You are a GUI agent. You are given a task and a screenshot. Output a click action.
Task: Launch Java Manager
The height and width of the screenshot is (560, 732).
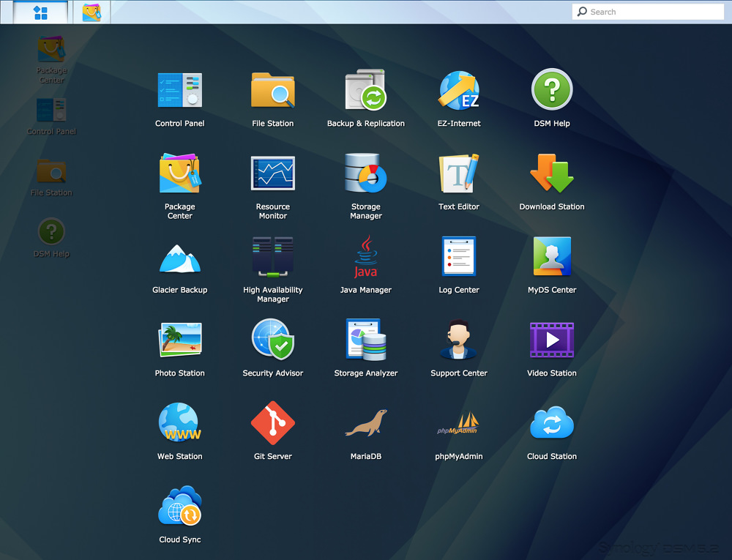[x=365, y=258]
